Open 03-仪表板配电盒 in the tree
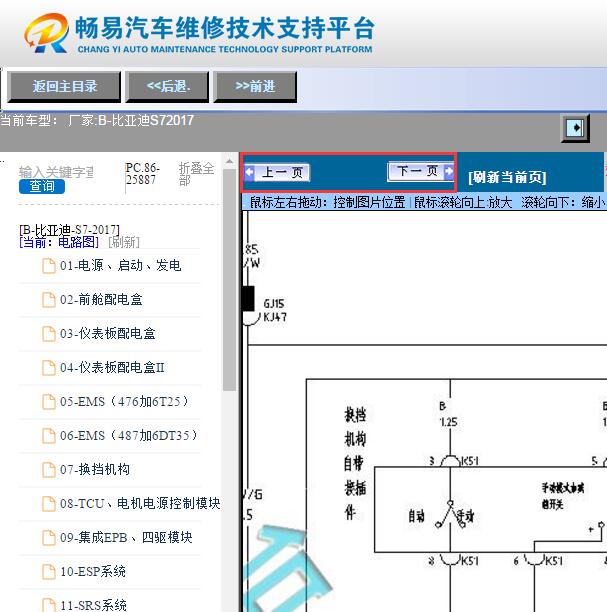 point(108,333)
